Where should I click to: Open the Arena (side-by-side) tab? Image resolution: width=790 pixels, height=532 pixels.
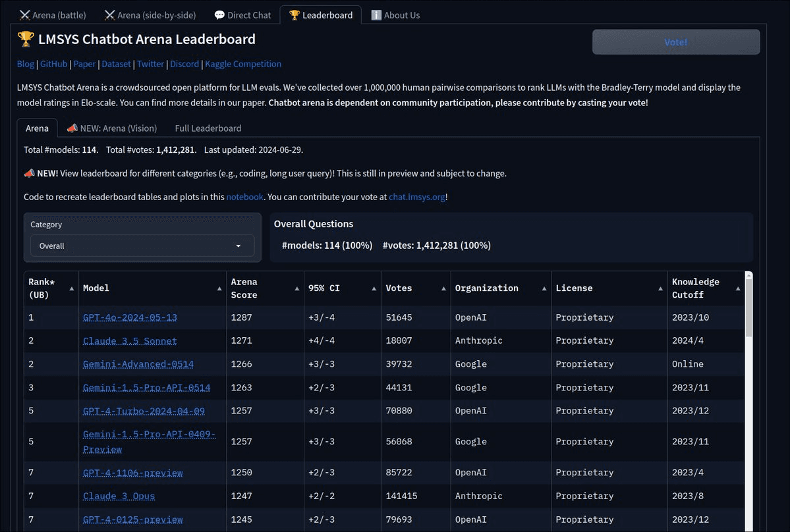tap(150, 15)
